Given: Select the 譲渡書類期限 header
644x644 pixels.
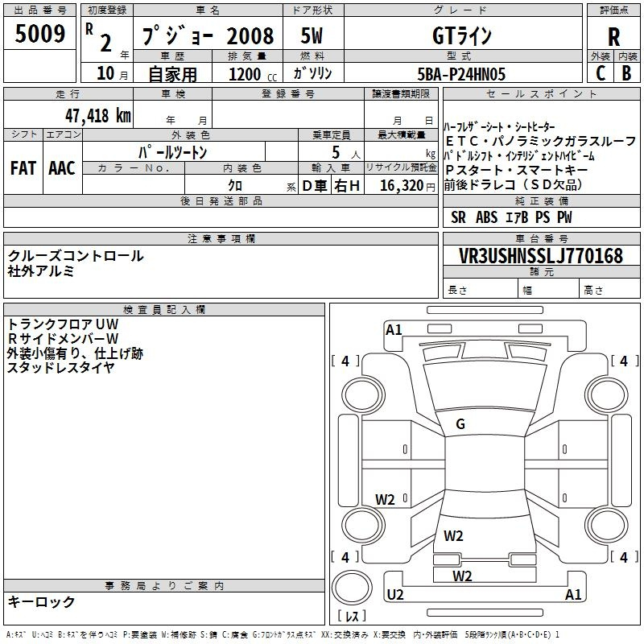Looking at the screenshot, I should coord(401,94).
